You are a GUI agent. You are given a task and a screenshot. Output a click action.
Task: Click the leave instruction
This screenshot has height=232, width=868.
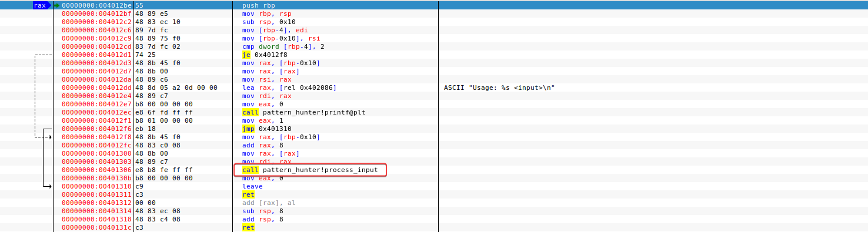point(252,186)
